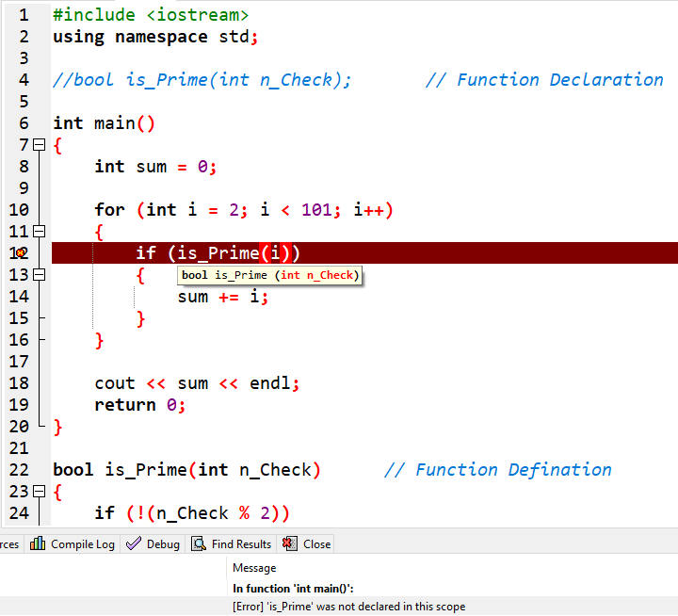Click the is_Prime parameter tooltip
678x616 pixels.
click(x=270, y=275)
